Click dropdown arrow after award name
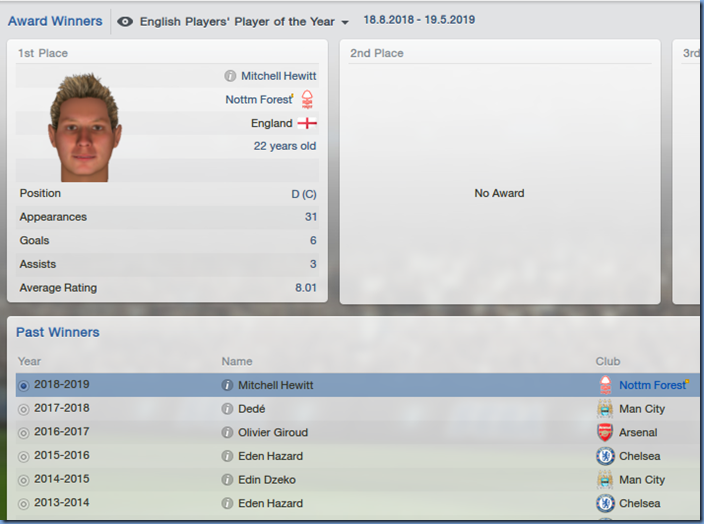704x524 pixels. [x=345, y=22]
